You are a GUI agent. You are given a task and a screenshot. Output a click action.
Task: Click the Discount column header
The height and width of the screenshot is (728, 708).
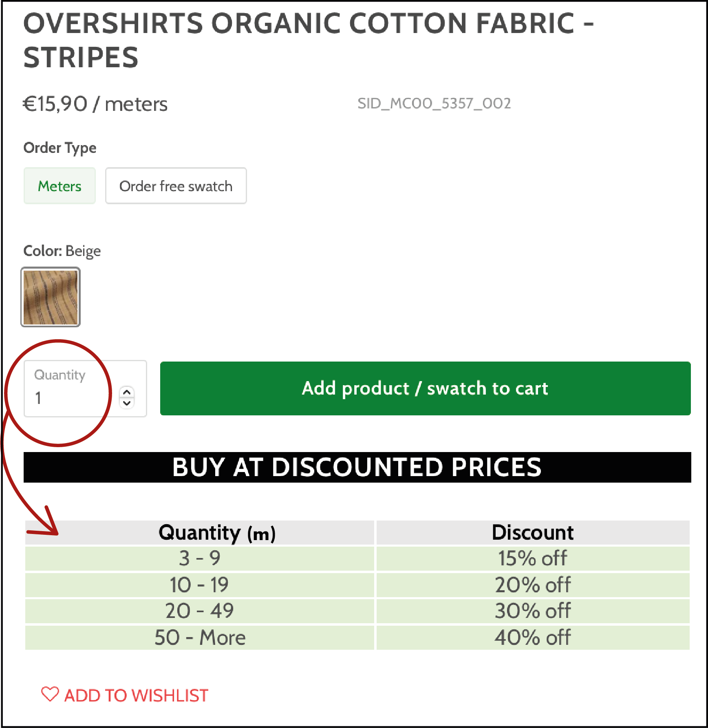pos(533,532)
